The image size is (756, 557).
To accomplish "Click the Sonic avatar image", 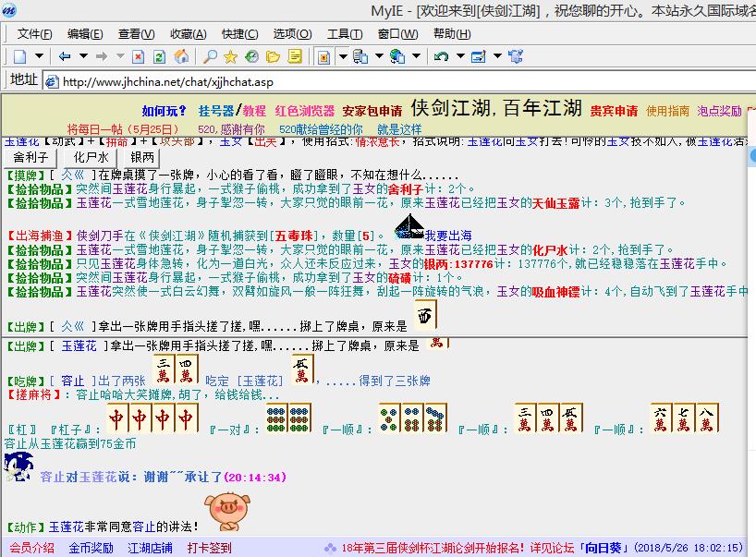I will point(18,466).
